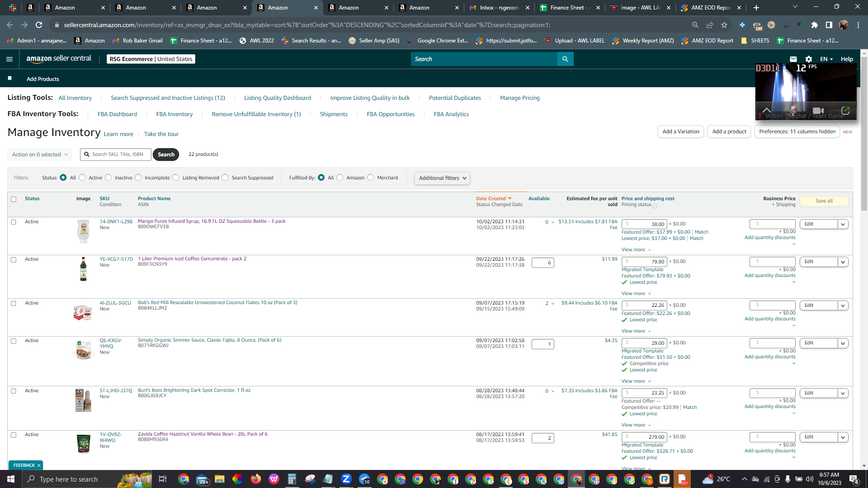The image size is (868, 488).
Task: Open the notification center icon
Action: tap(854, 479)
